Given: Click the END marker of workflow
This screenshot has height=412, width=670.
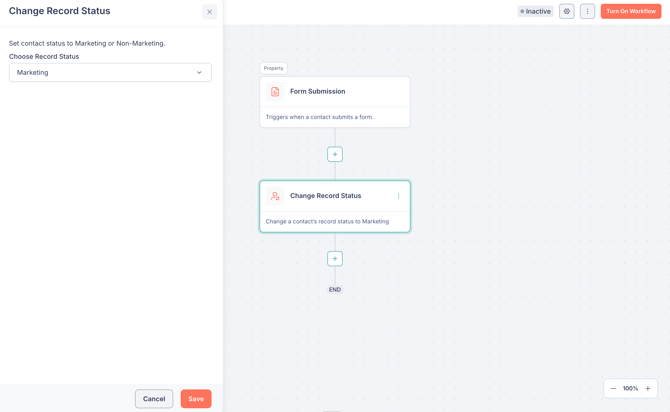Looking at the screenshot, I should [x=335, y=290].
